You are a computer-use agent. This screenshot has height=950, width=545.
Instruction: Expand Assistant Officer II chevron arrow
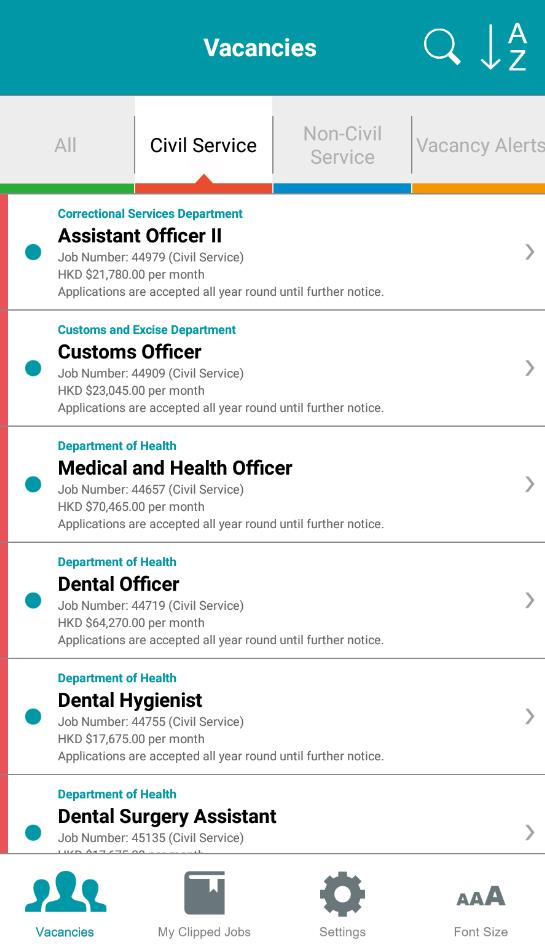530,251
